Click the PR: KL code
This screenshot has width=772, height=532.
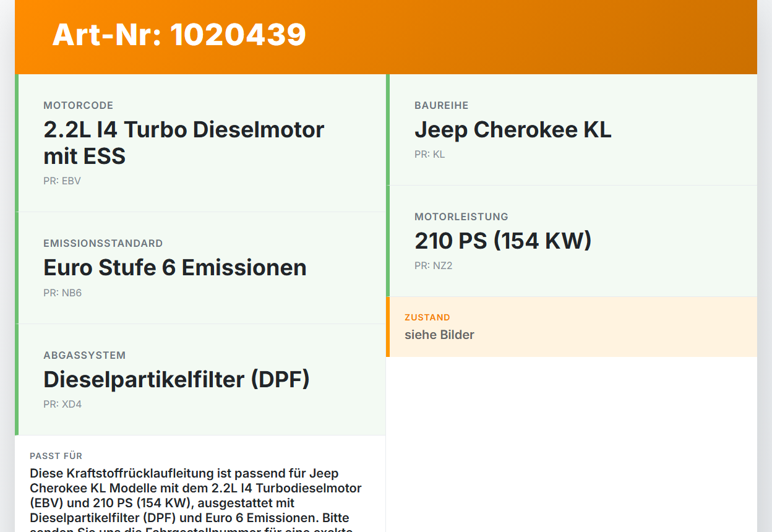tap(430, 155)
